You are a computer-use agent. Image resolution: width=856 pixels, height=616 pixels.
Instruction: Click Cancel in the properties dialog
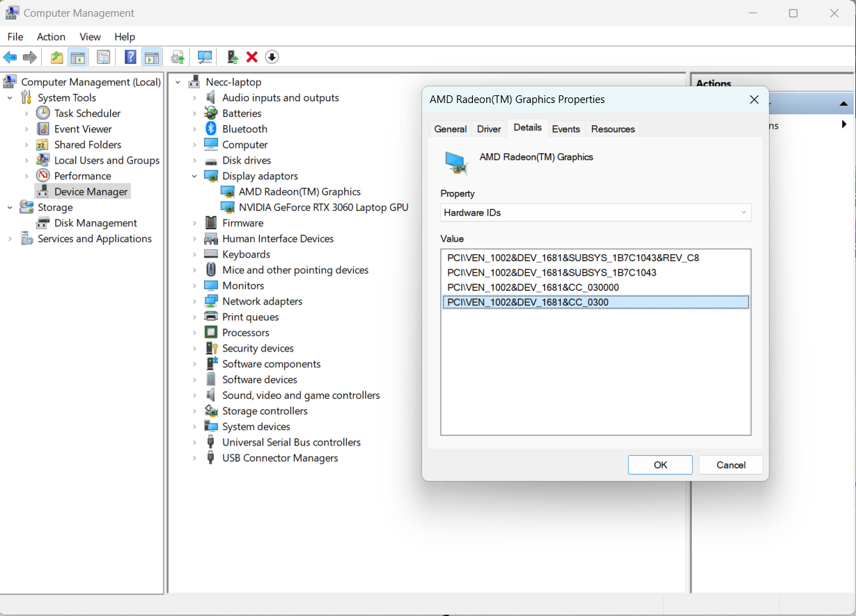pyautogui.click(x=731, y=465)
